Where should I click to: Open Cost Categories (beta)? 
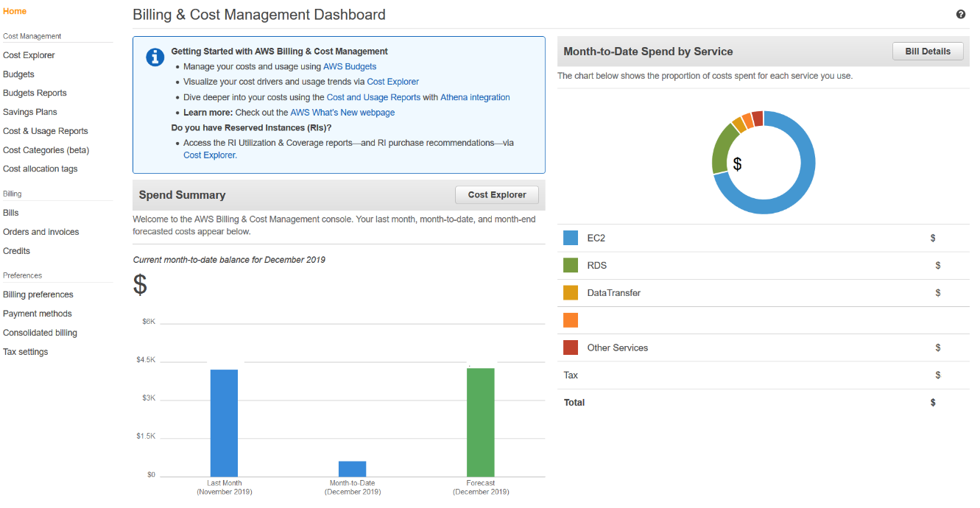coord(46,150)
